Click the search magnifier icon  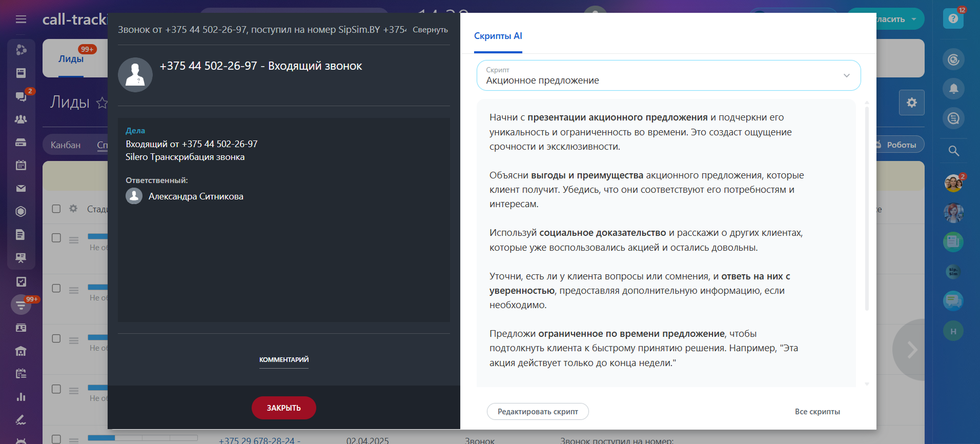pos(953,151)
